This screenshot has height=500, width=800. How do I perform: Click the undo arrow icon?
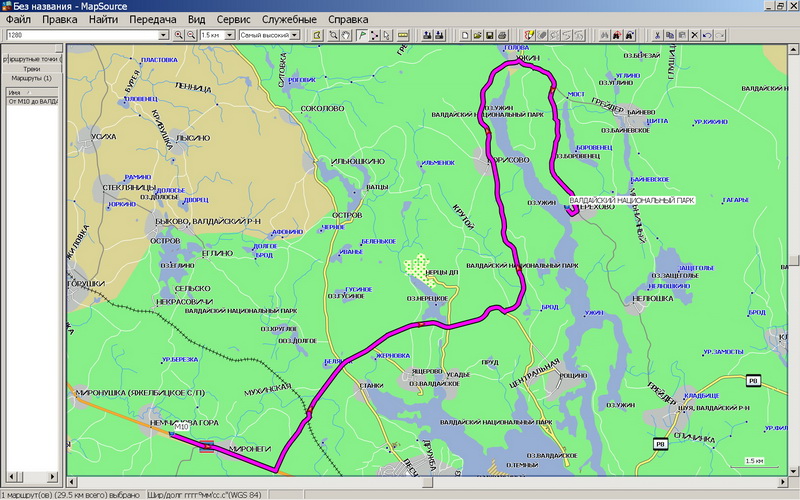[x=707, y=35]
